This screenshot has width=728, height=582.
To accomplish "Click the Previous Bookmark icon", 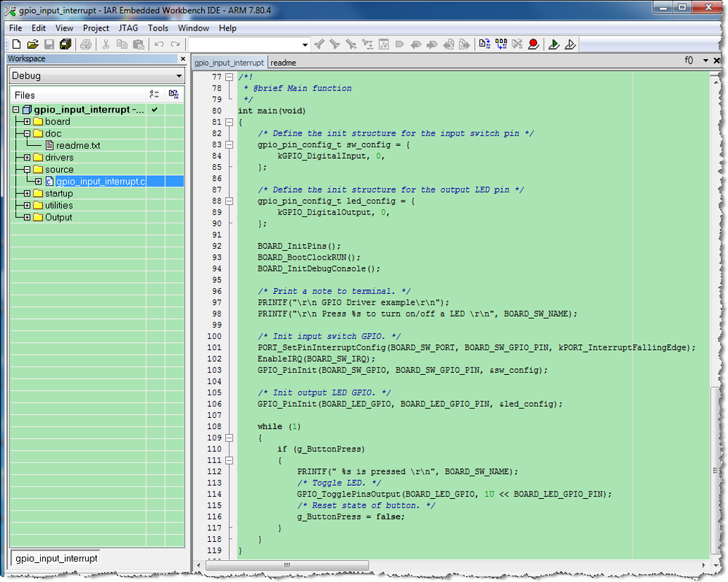I will click(x=415, y=44).
